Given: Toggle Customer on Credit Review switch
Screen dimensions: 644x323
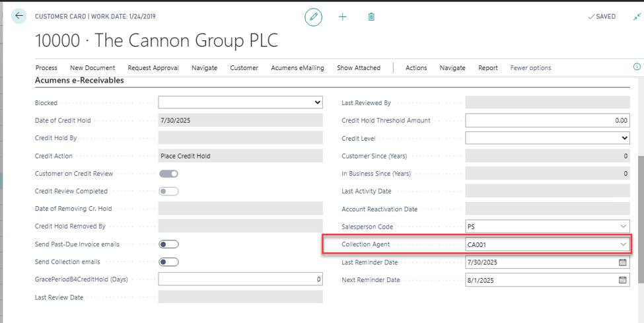Looking at the screenshot, I should (168, 174).
